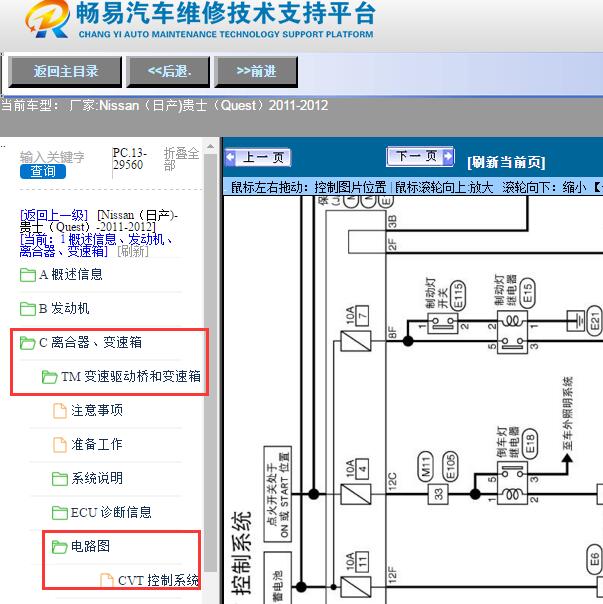This screenshot has height=604, width=603.
Task: Click the sidebar scrollbar up arrow
Action: pyautogui.click(x=210, y=147)
